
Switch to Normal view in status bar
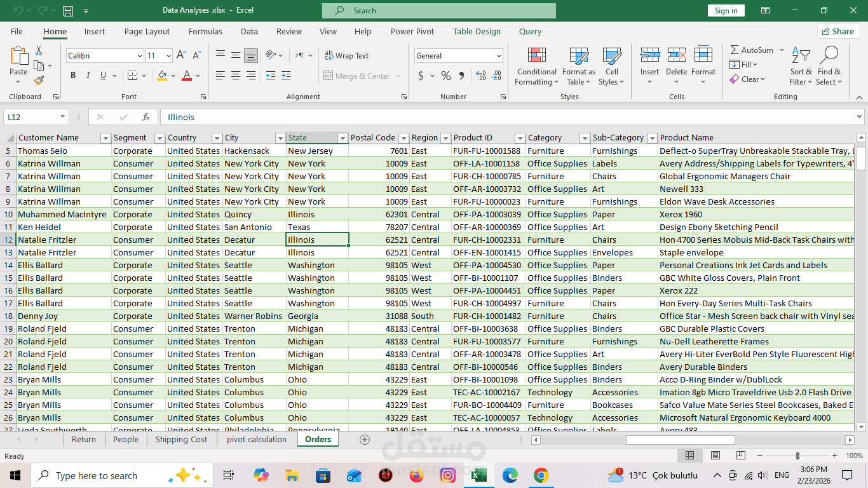click(690, 456)
